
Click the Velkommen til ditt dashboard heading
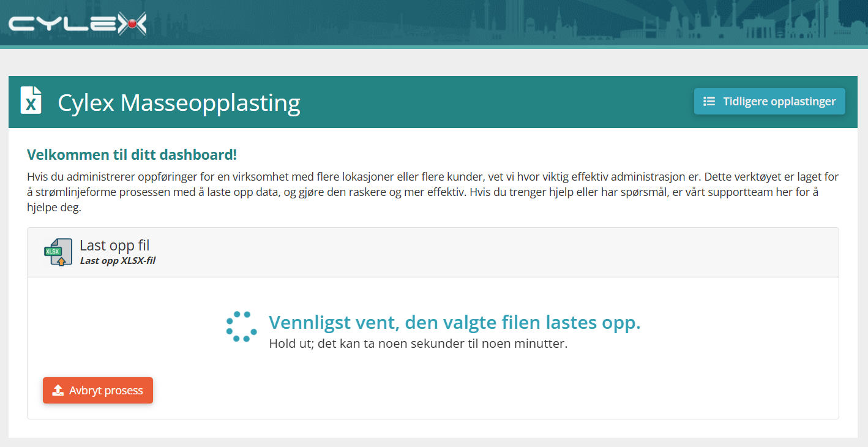coord(132,155)
